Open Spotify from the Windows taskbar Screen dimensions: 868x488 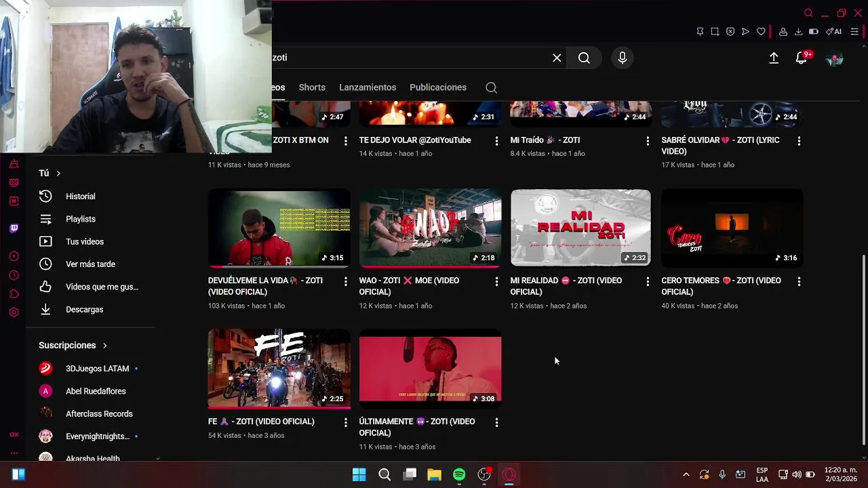click(459, 474)
